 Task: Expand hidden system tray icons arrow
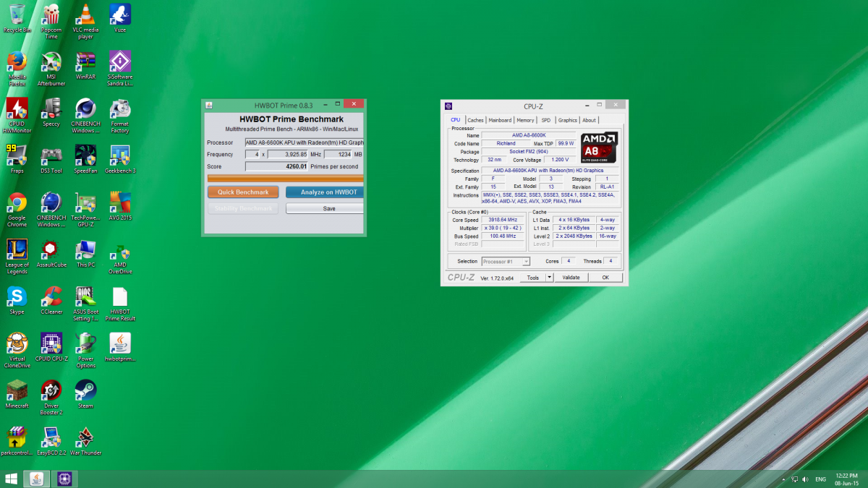(x=783, y=479)
